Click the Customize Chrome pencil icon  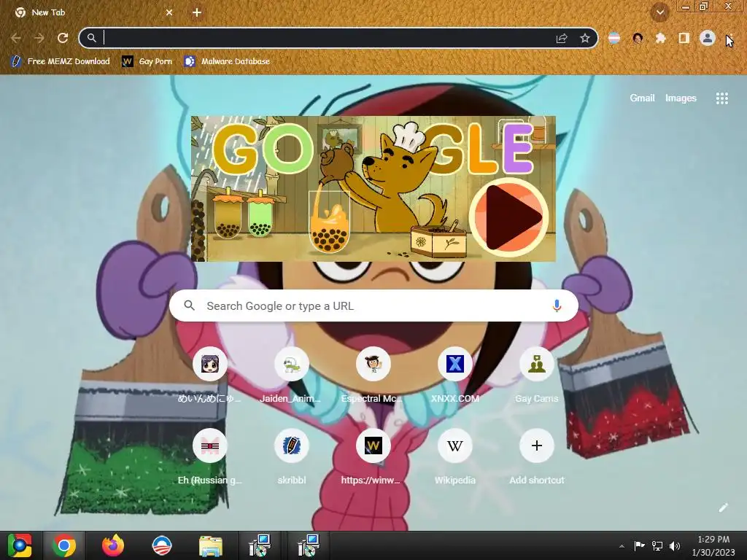[x=723, y=507]
